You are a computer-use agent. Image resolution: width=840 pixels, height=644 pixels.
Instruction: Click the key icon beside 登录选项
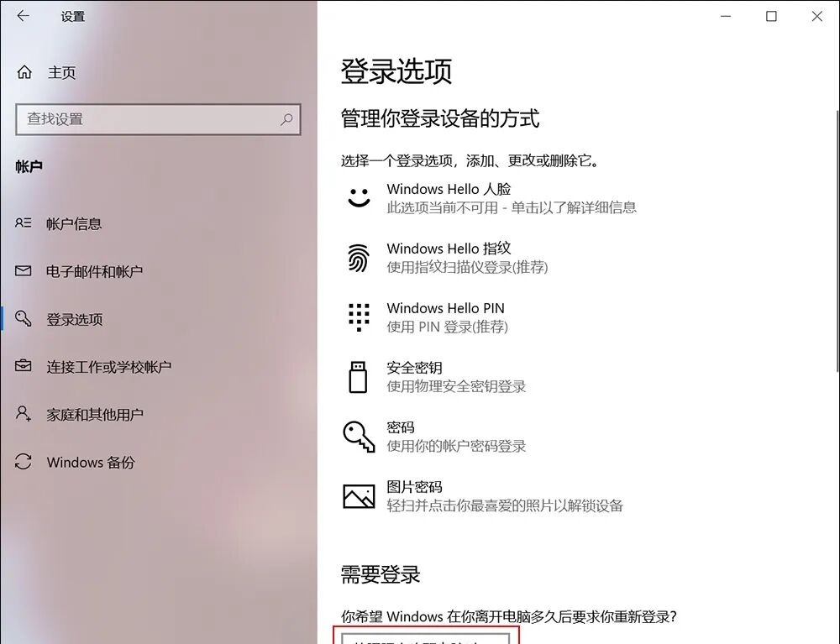[x=23, y=318]
